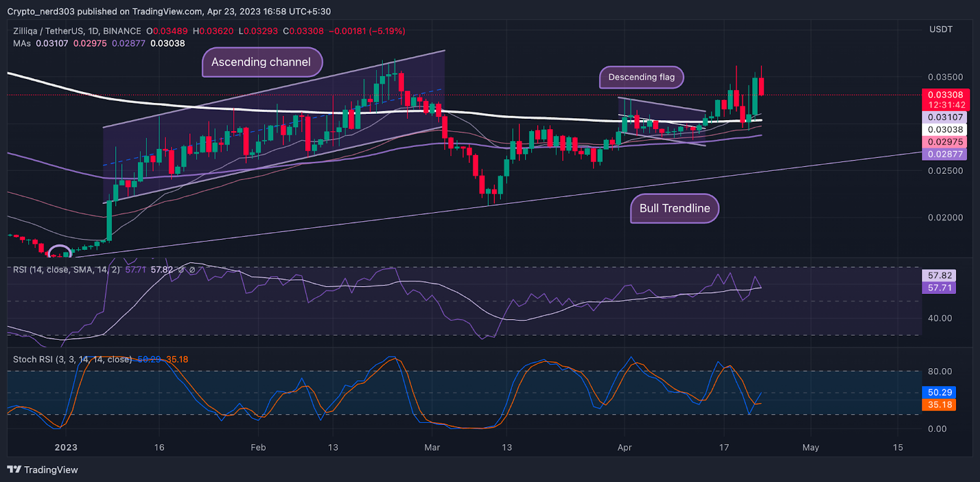Click the -0.00181 (-5.19%) change value

pos(367,31)
